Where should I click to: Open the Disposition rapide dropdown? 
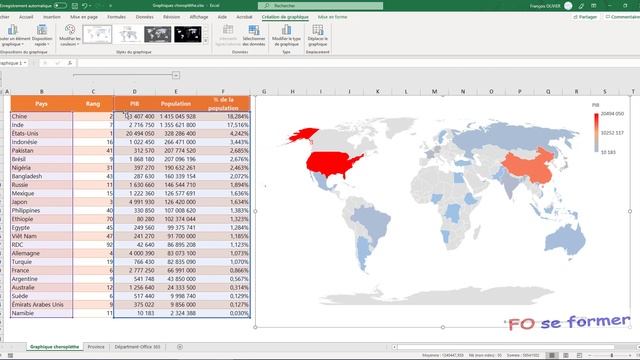pyautogui.click(x=42, y=36)
